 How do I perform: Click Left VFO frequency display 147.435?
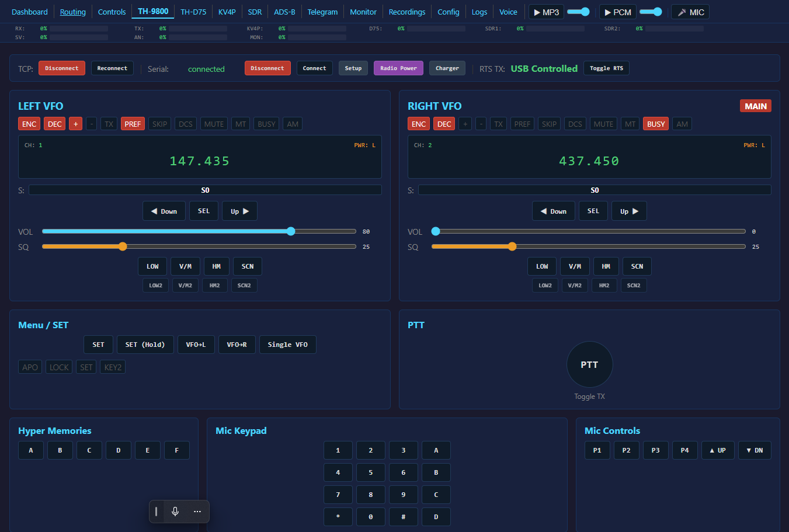click(x=200, y=161)
